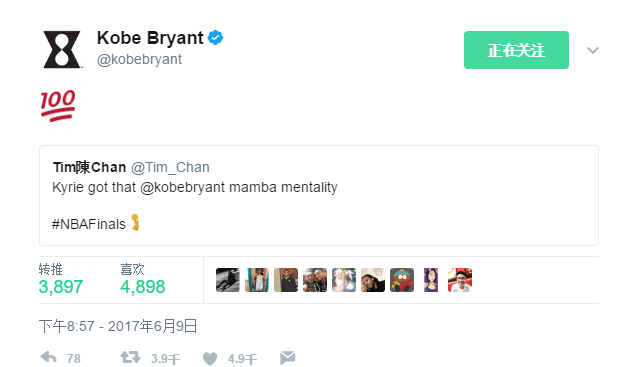631x367 pixels.
Task: Open quoted user @Tim_Chan handle
Action: (x=170, y=167)
